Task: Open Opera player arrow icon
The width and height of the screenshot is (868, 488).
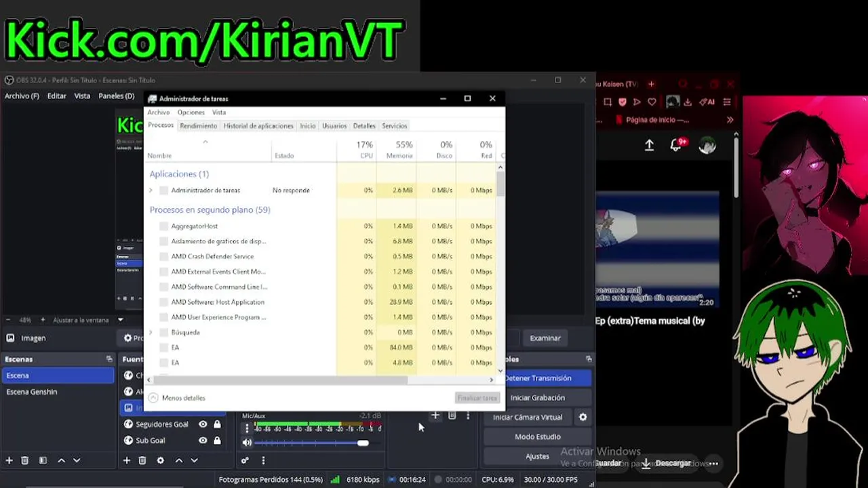Action: [637, 102]
